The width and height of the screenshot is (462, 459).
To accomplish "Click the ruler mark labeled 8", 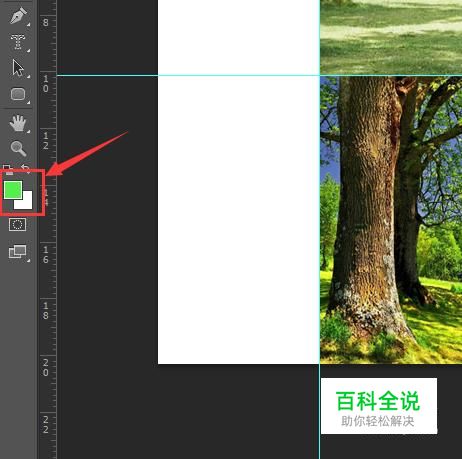I will (x=46, y=23).
